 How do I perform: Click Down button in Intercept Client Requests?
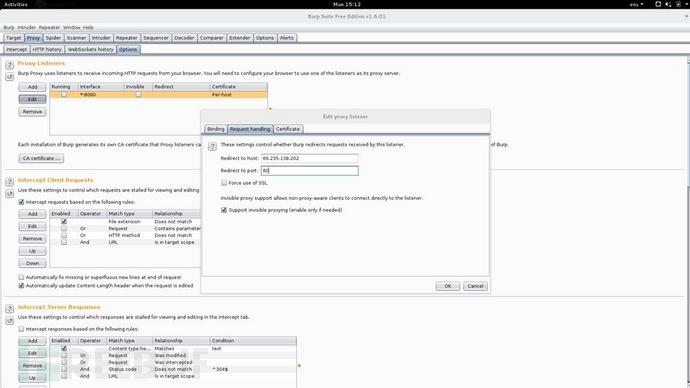33,263
